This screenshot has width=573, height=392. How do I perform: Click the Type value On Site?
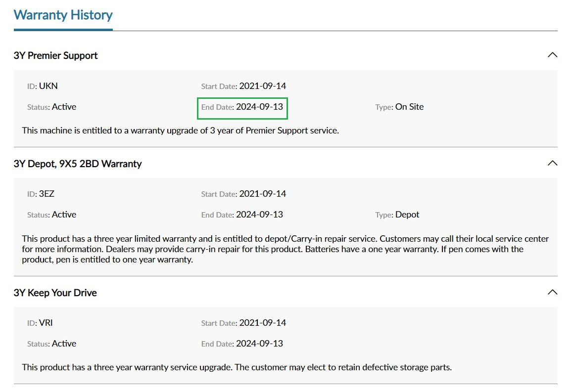[409, 107]
